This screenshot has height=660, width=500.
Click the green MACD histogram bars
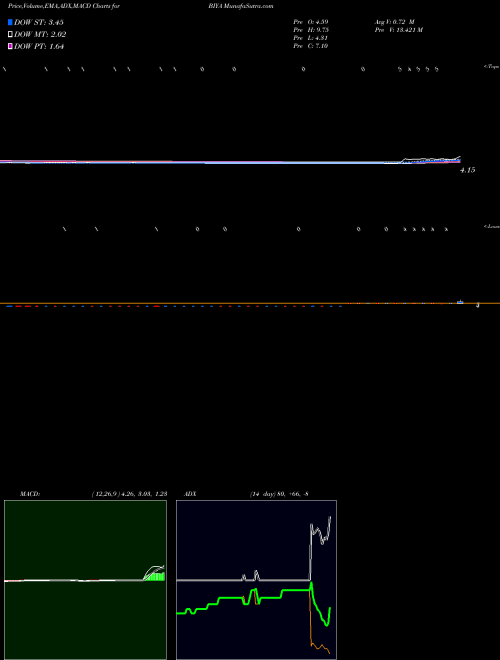[x=155, y=577]
